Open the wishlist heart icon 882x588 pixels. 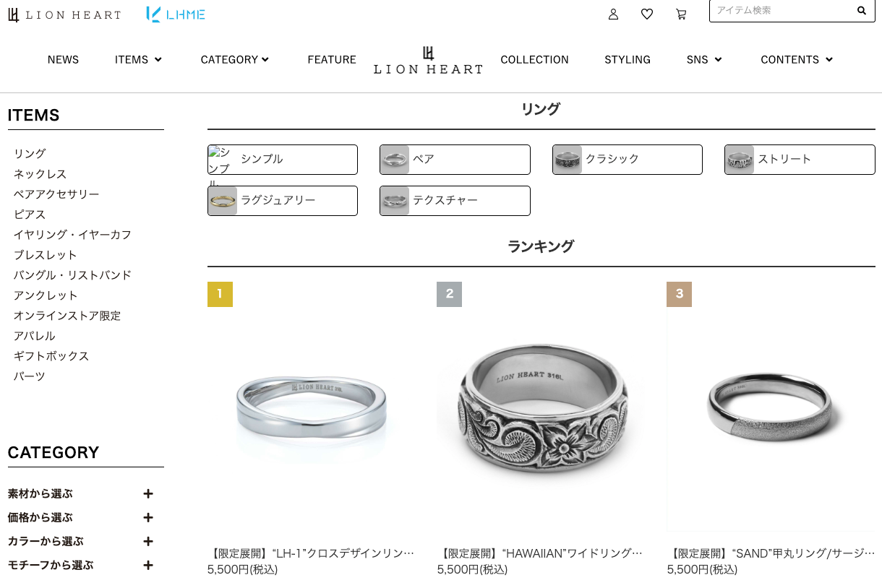pos(647,14)
